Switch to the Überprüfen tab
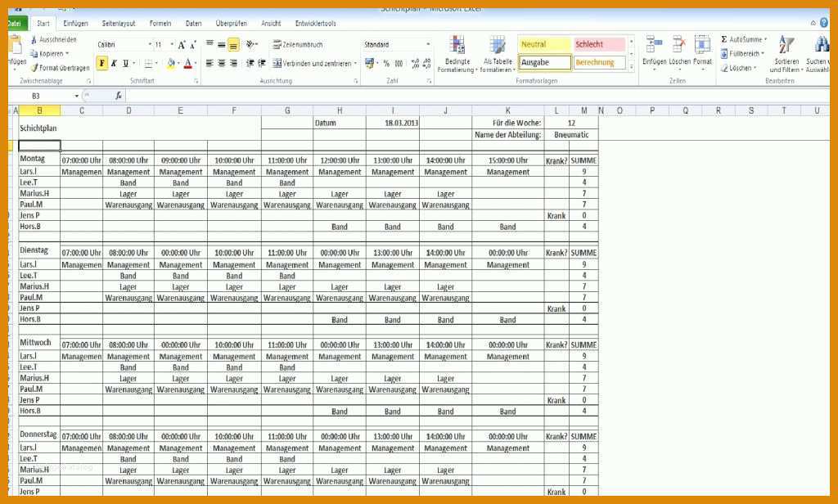Image resolution: width=838 pixels, height=504 pixels. 232,24
